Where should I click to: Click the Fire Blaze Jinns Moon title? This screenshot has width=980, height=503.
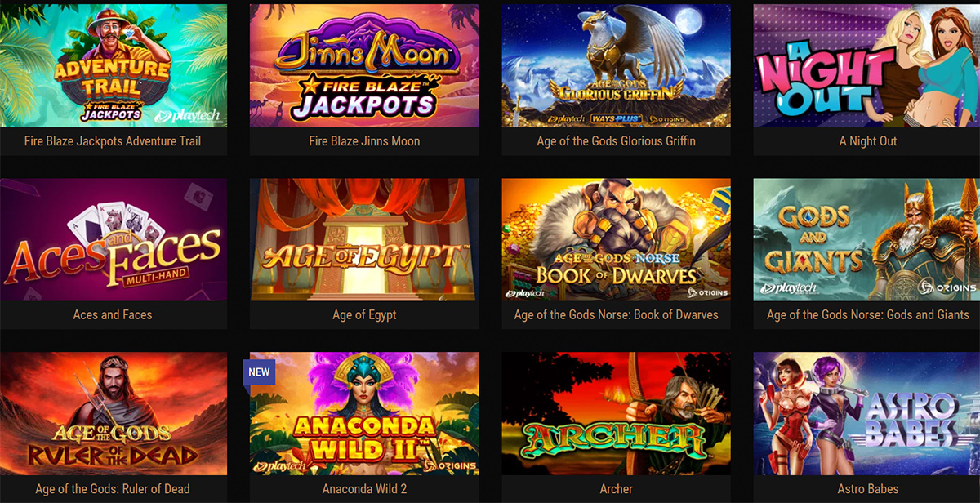(x=364, y=141)
